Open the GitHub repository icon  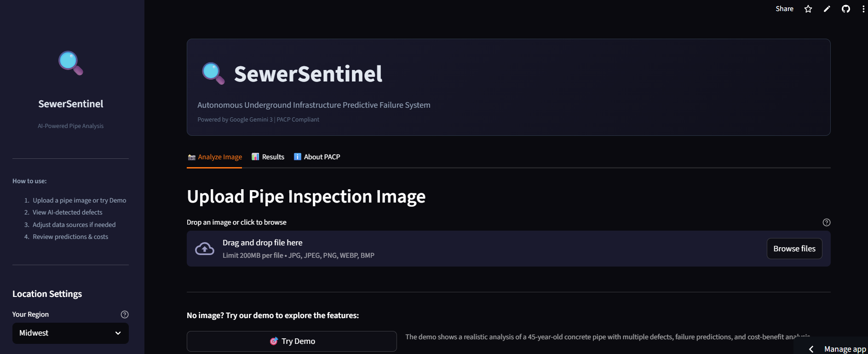(845, 9)
